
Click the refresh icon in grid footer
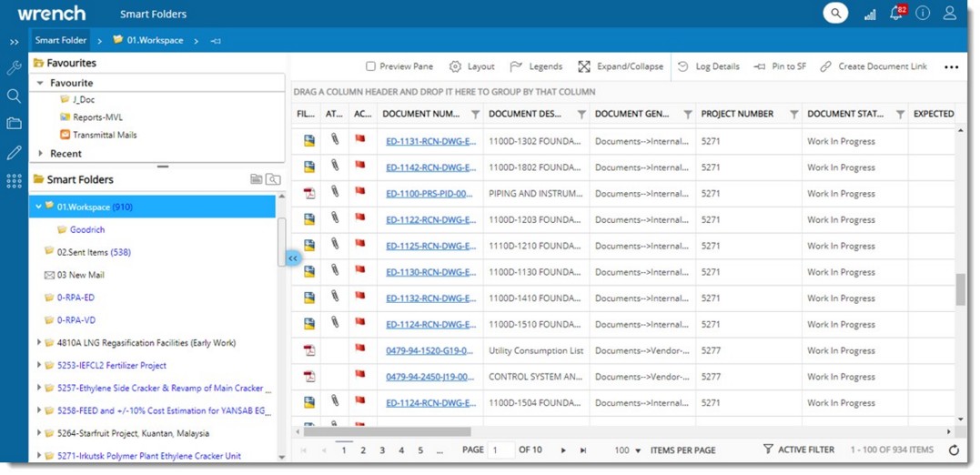pos(954,450)
